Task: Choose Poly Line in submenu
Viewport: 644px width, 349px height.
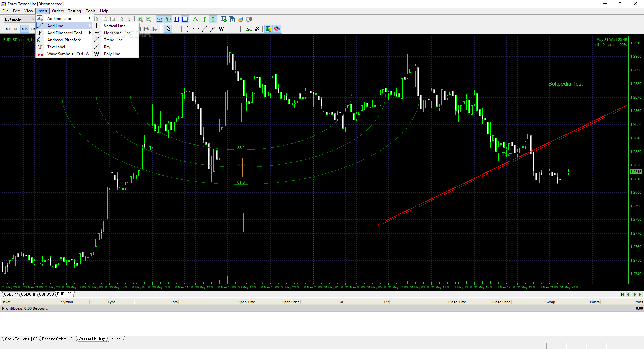Action: (x=115, y=54)
